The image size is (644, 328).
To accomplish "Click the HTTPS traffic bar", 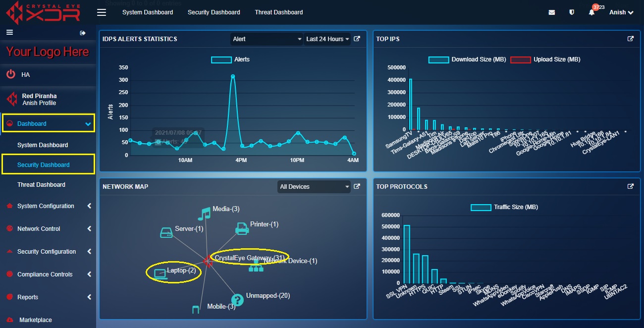I will coord(425,269).
